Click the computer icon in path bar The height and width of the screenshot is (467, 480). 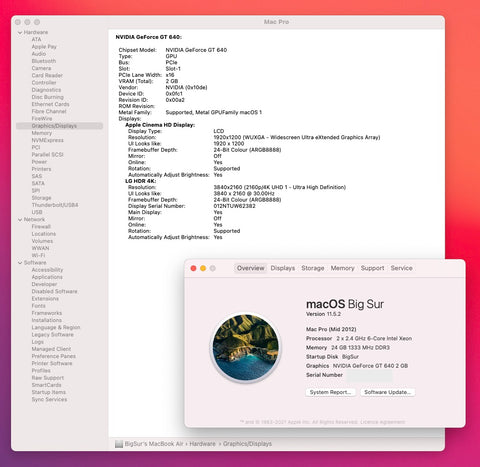(x=119, y=444)
